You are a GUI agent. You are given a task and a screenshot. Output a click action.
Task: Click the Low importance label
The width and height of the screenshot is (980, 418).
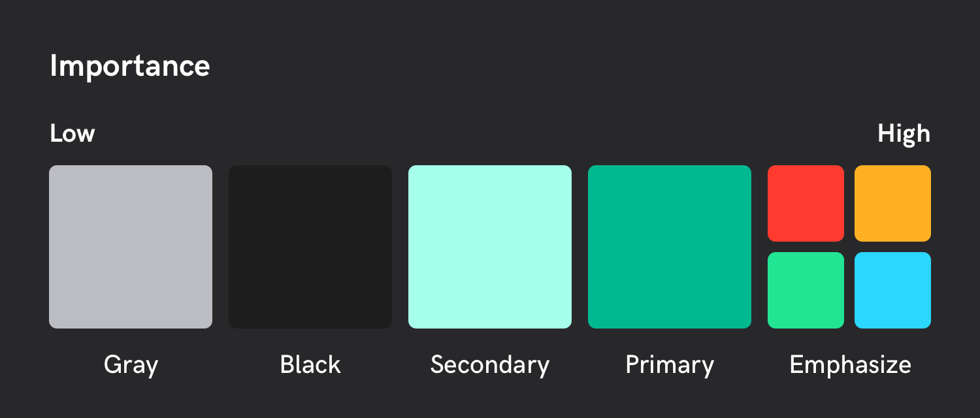[73, 134]
